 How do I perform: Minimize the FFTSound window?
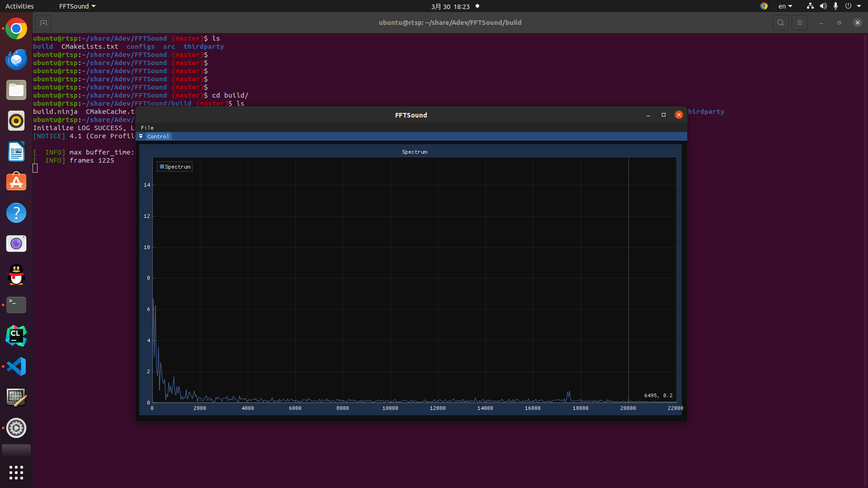[x=648, y=115]
